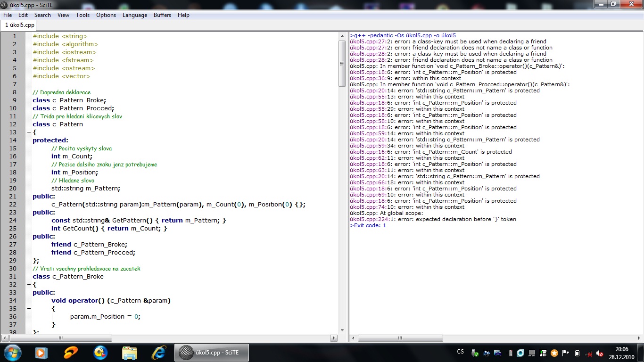This screenshot has width=644, height=362.
Task: Open the Edit menu
Action: [x=23, y=15]
